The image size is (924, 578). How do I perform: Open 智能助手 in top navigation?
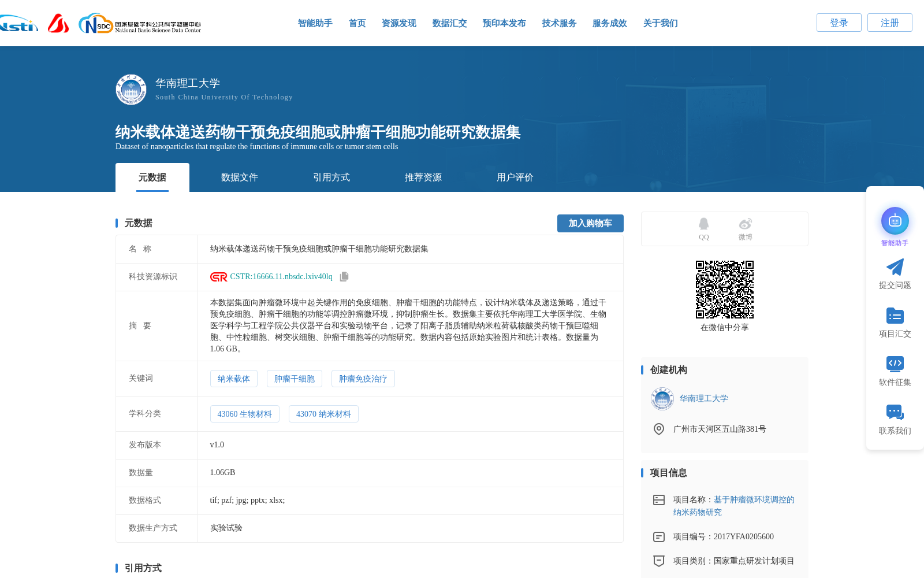(x=315, y=23)
